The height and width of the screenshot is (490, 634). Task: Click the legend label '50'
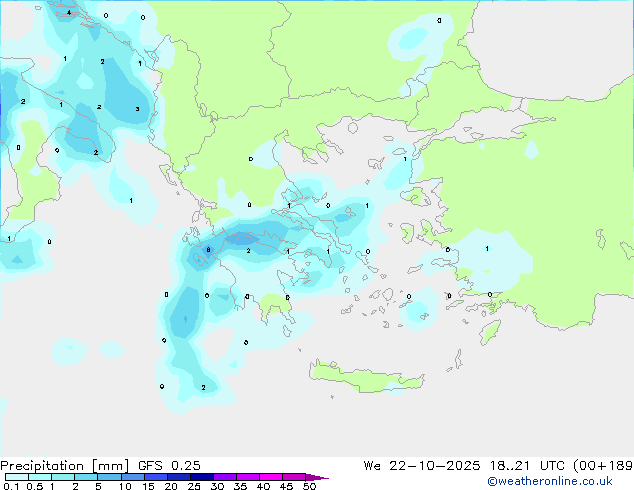(309, 486)
